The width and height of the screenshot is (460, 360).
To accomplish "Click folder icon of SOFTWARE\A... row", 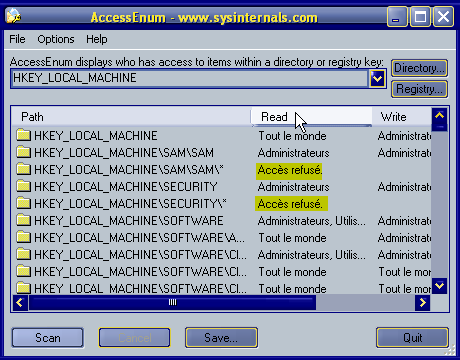I will coord(23,237).
